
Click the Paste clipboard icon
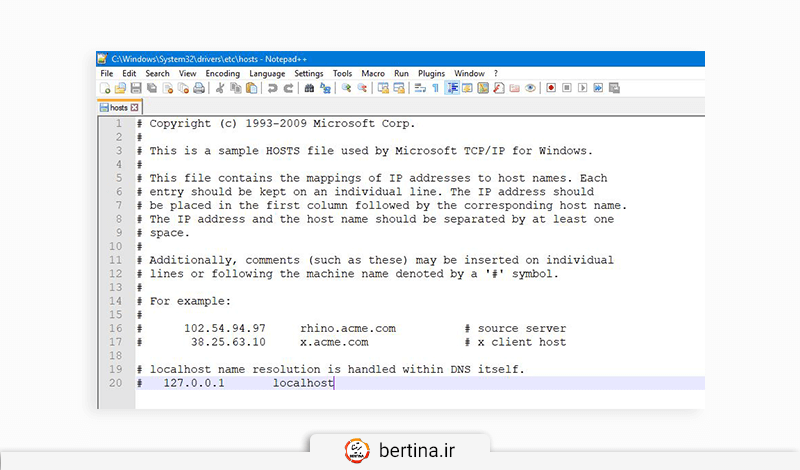coord(252,88)
